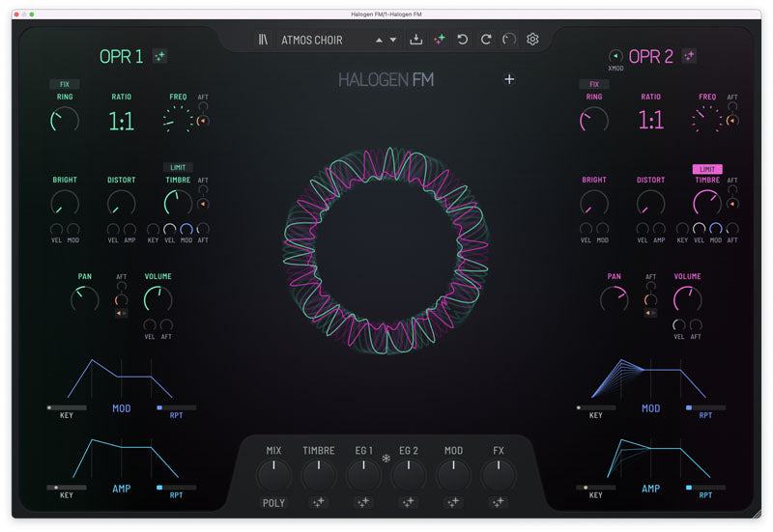The height and width of the screenshot is (532, 773).
Task: Toggle the OPR 2 MOD envelope RPT switch
Action: tap(705, 407)
